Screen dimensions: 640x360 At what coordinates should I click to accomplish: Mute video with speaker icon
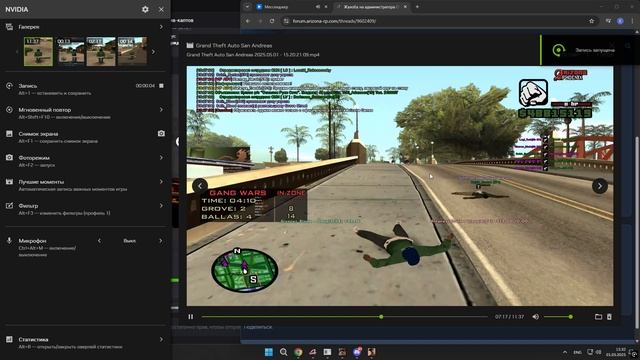[x=536, y=317]
